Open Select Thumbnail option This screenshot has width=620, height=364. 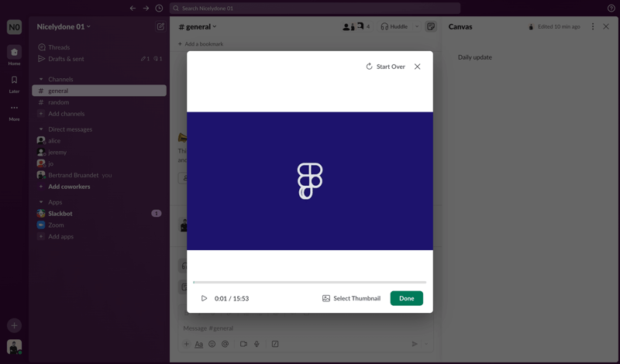(x=351, y=298)
